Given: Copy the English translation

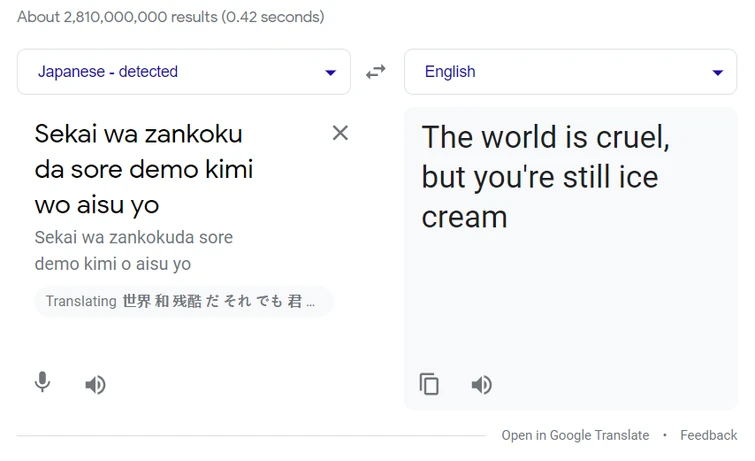Looking at the screenshot, I should [x=429, y=385].
